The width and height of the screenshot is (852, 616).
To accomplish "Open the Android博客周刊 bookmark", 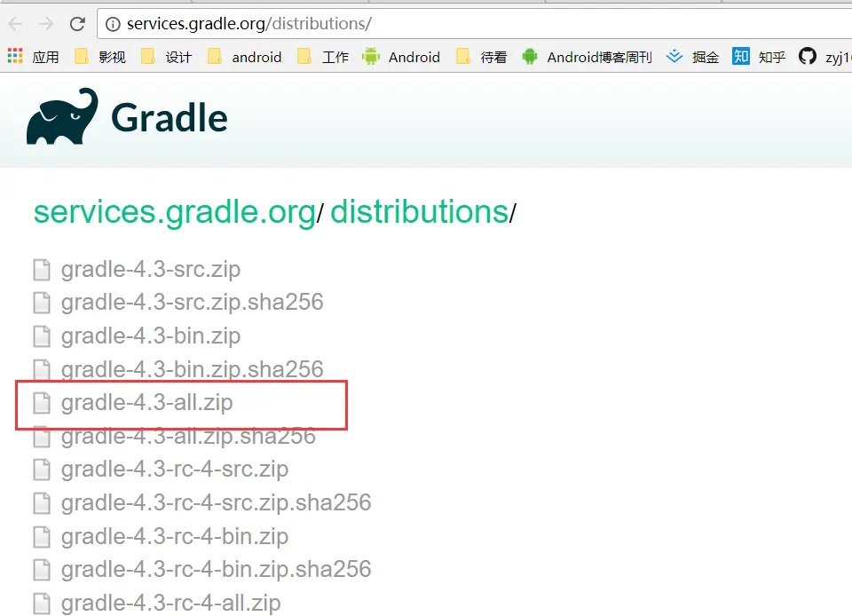I will click(x=587, y=57).
